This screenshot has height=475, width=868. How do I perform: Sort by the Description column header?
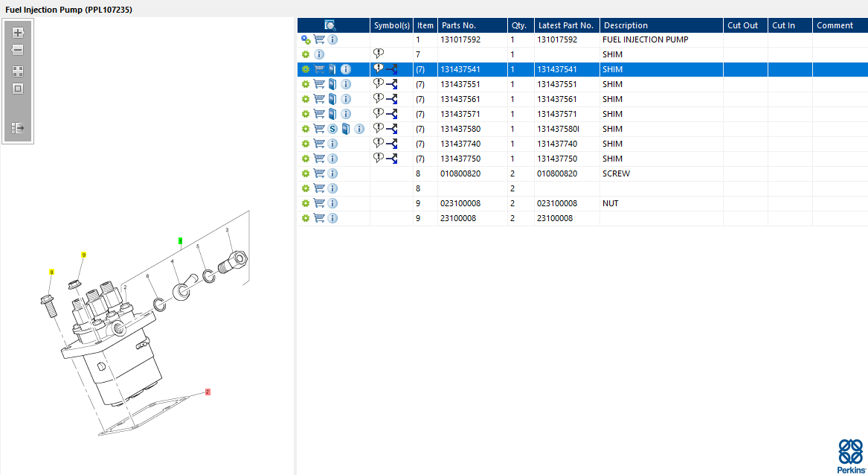pos(661,25)
